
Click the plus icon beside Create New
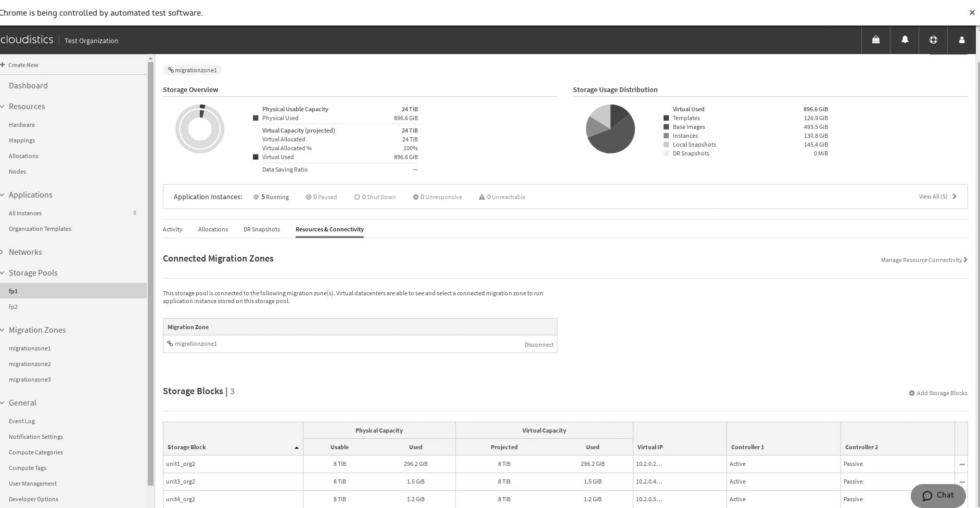[3, 65]
